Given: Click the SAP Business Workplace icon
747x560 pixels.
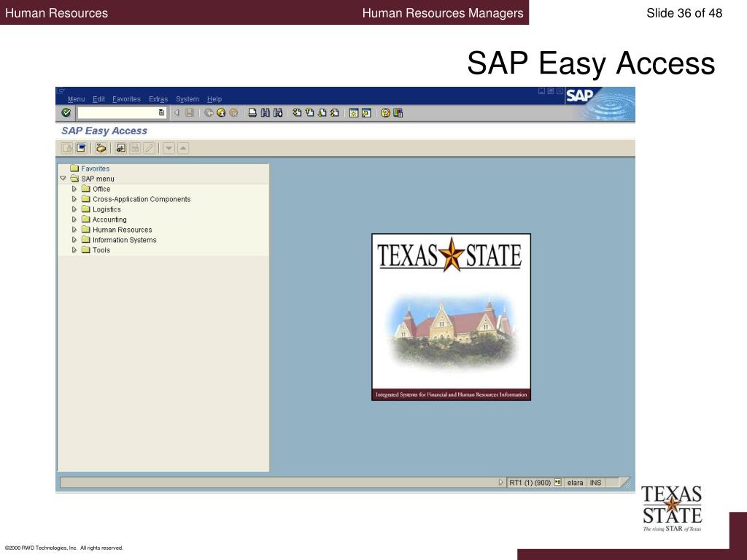Looking at the screenshot, I should coord(101,148).
